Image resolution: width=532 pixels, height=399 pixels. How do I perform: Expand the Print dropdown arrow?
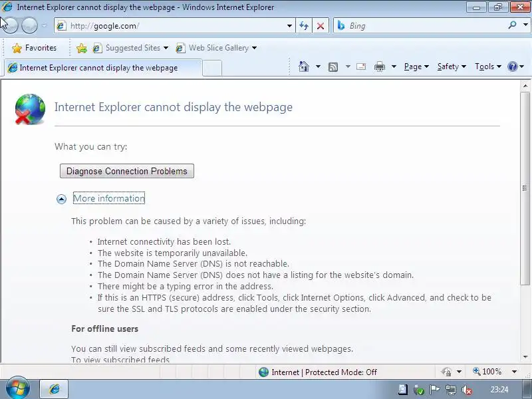click(394, 66)
